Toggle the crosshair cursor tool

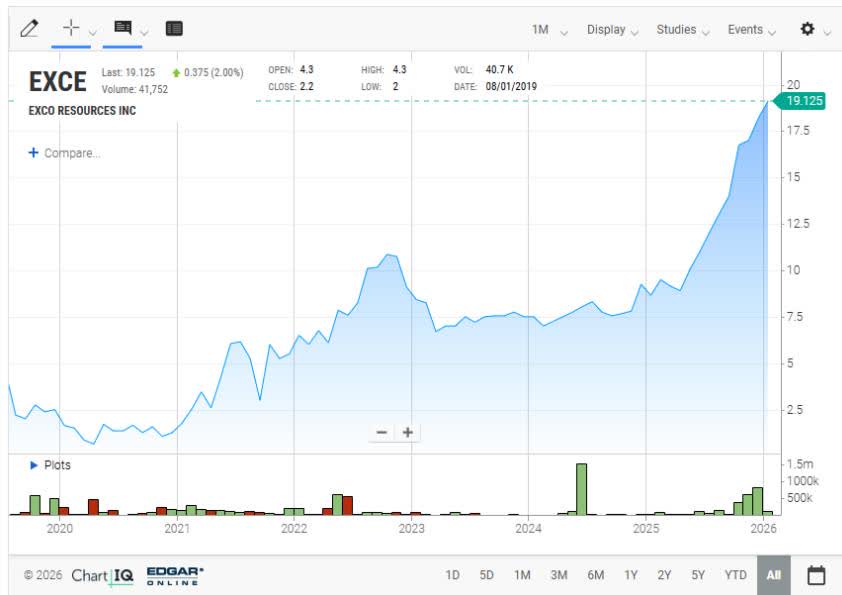(71, 27)
